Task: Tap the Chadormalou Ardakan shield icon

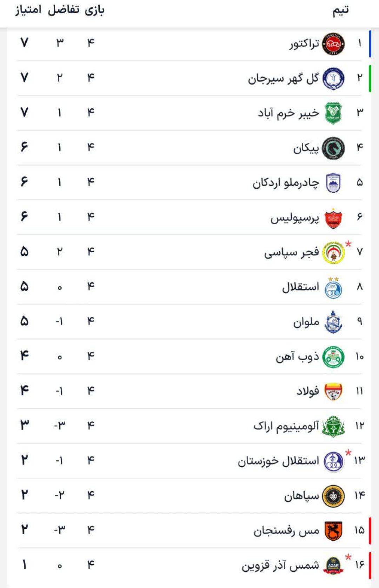Action: coord(333,183)
